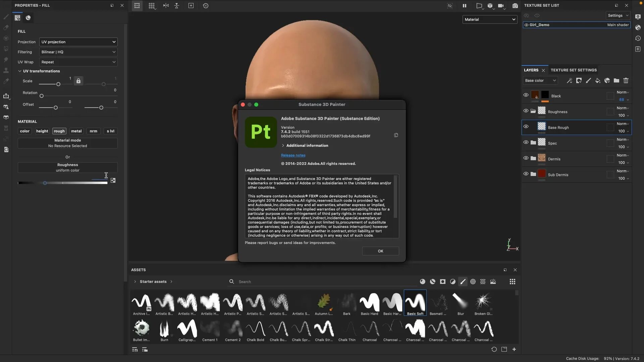Click the circle filter icon in Assets
This screenshot has width=644, height=362.
point(423,282)
